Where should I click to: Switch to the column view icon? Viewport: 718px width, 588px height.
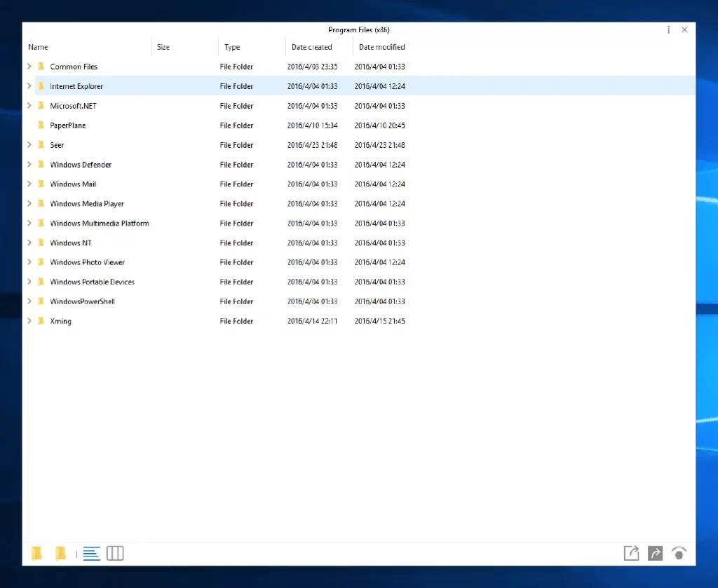(x=115, y=554)
